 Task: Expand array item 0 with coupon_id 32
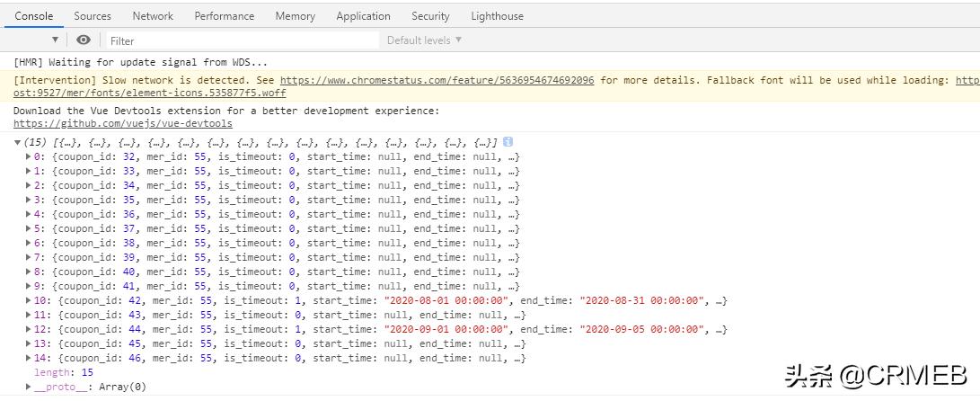[28, 156]
